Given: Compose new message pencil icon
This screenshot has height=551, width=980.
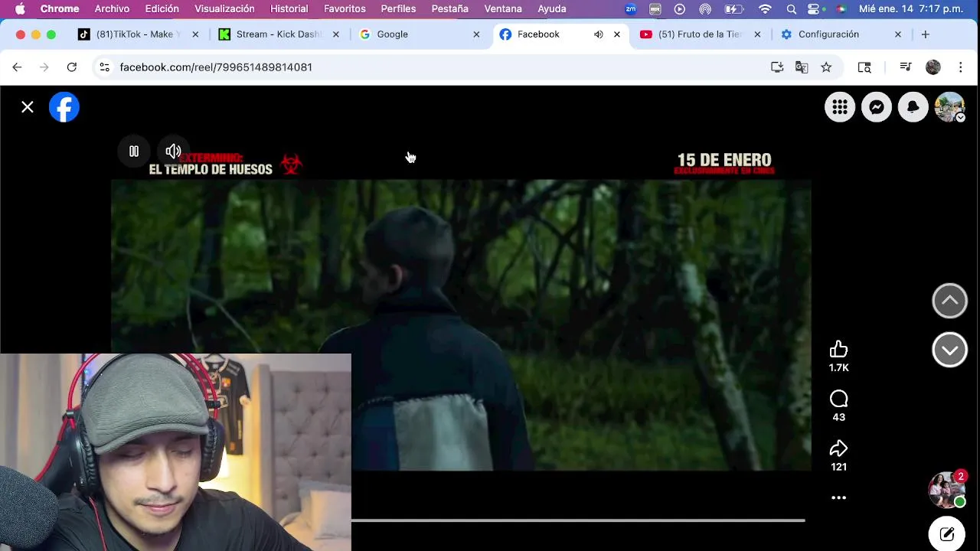Looking at the screenshot, I should pos(947,534).
